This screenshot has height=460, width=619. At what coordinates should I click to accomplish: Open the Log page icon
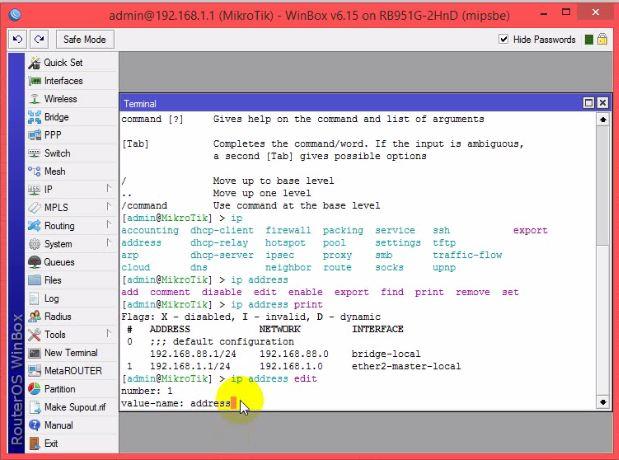[x=34, y=299]
